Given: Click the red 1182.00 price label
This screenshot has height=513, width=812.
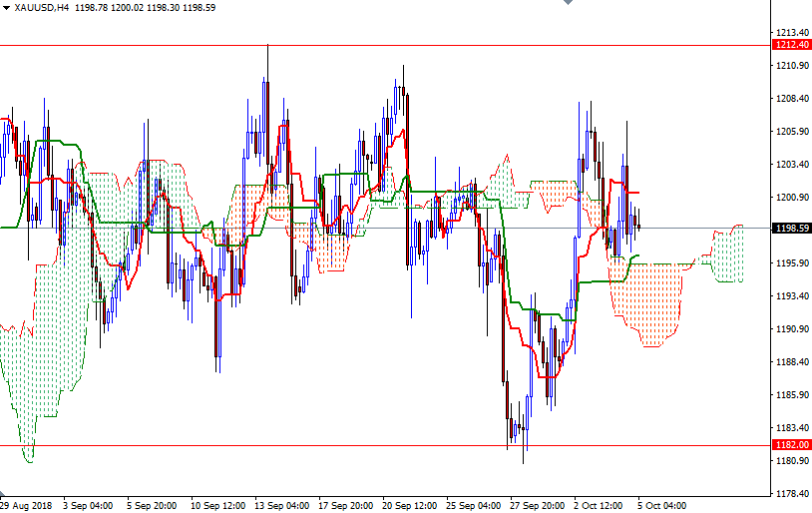Looking at the screenshot, I should (791, 445).
